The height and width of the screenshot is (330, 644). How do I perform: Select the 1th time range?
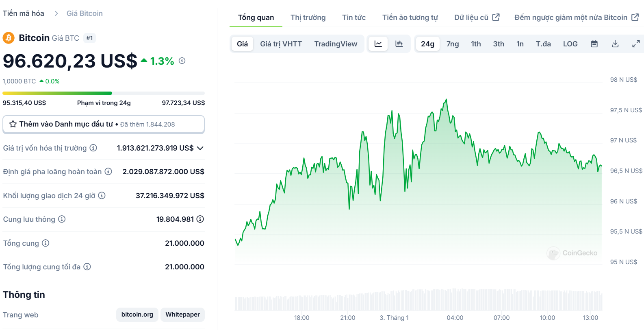click(x=476, y=44)
